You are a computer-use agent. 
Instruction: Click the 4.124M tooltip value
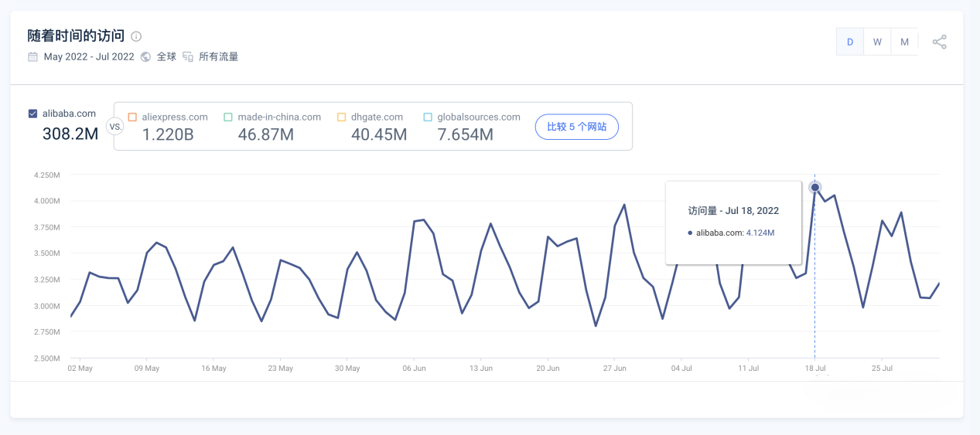pyautogui.click(x=760, y=232)
